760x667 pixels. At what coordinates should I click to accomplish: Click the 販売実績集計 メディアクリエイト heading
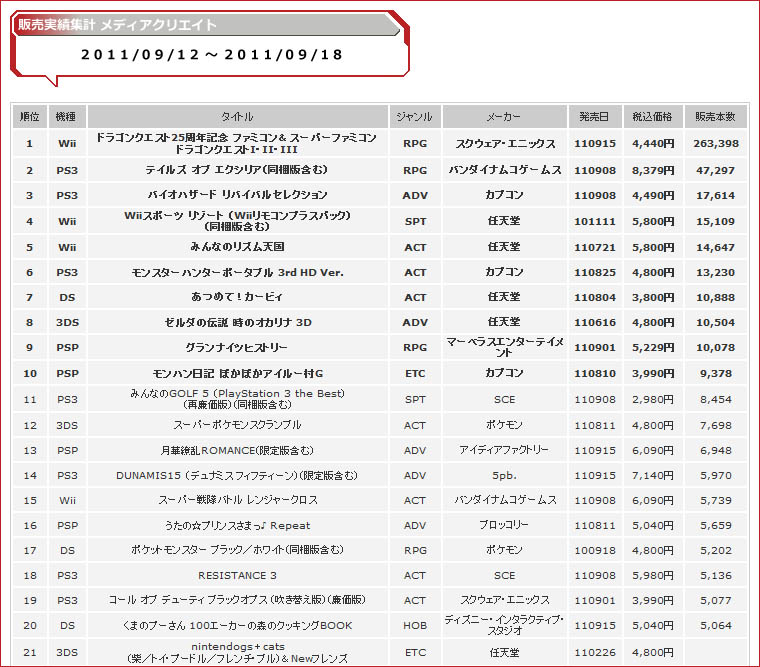tap(117, 25)
